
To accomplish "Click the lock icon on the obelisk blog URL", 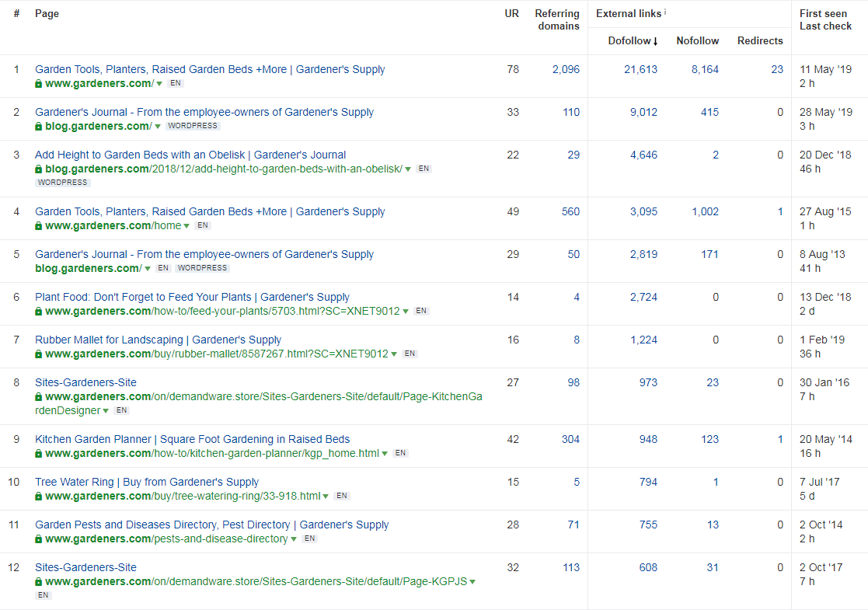I will (x=38, y=169).
